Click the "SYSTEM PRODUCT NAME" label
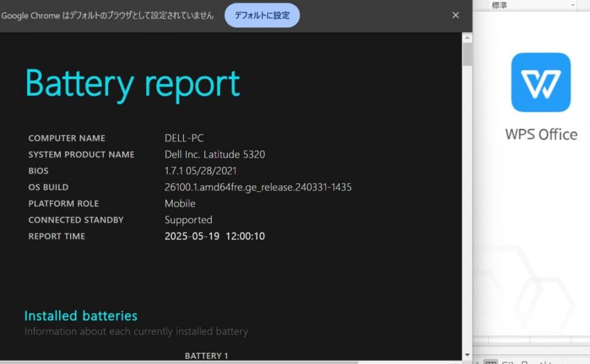Viewport: 590px width, 364px height. coord(81,155)
